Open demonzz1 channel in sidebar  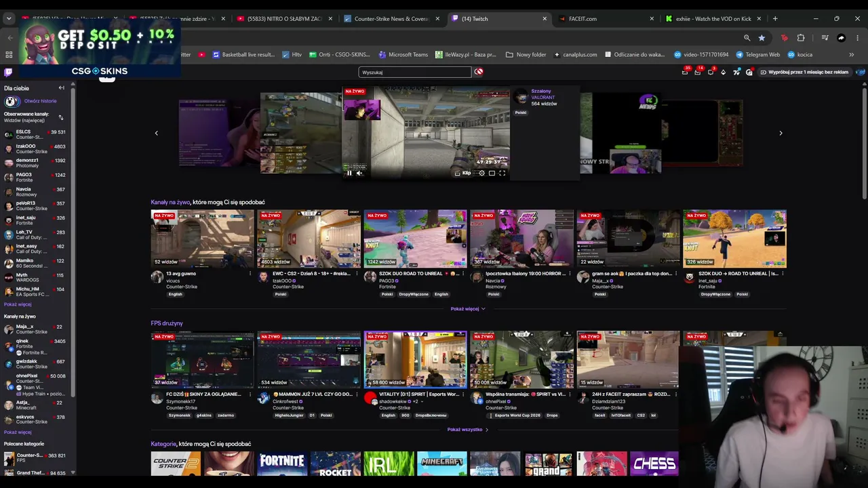coord(35,163)
